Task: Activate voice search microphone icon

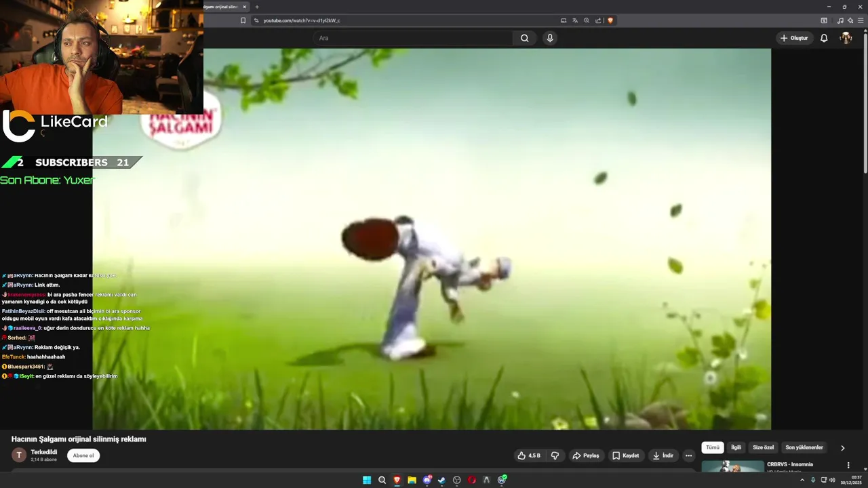Action: pos(550,38)
